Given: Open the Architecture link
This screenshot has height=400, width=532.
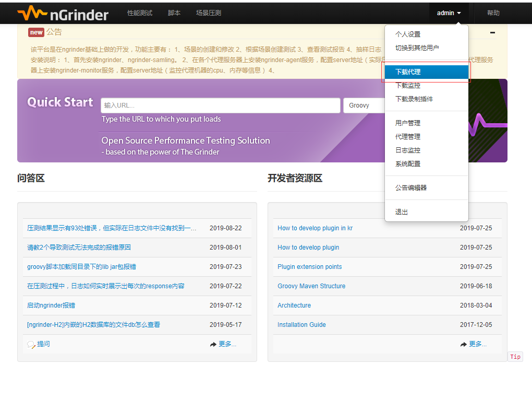Looking at the screenshot, I should 294,305.
